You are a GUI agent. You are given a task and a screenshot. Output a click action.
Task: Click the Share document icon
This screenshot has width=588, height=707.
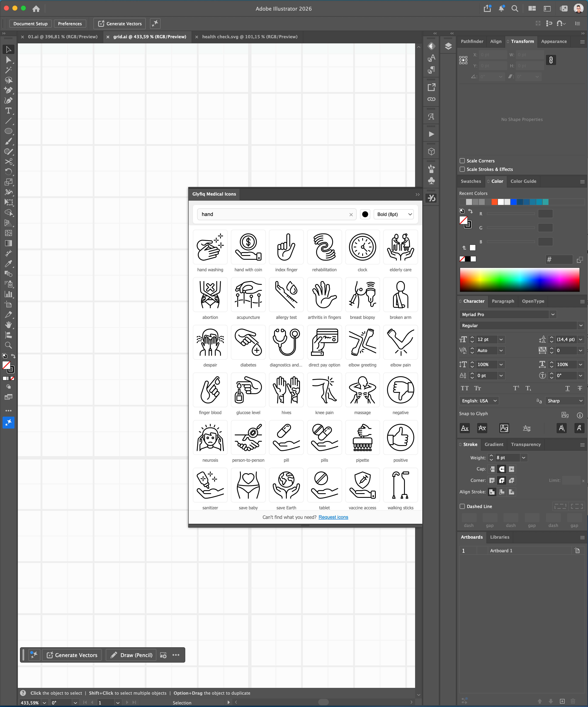point(487,9)
